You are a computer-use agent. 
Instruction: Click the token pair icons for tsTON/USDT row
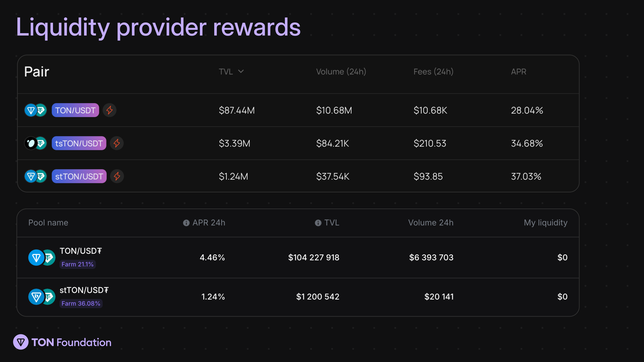[x=36, y=143]
